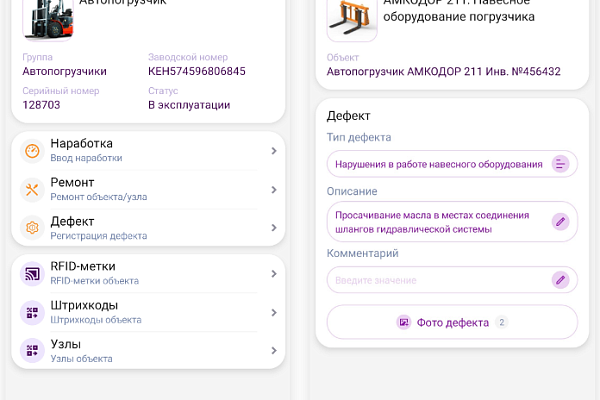Image resolution: width=600 pixels, height=400 pixels.
Task: Click the Серийный номер label
Action: pyautogui.click(x=61, y=91)
